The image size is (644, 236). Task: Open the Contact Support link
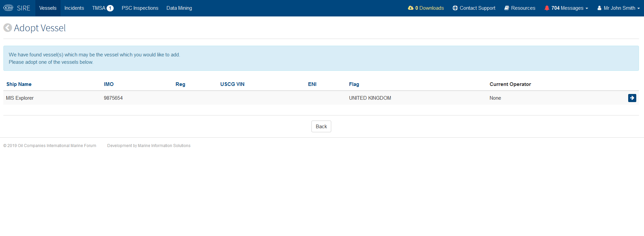click(x=474, y=8)
